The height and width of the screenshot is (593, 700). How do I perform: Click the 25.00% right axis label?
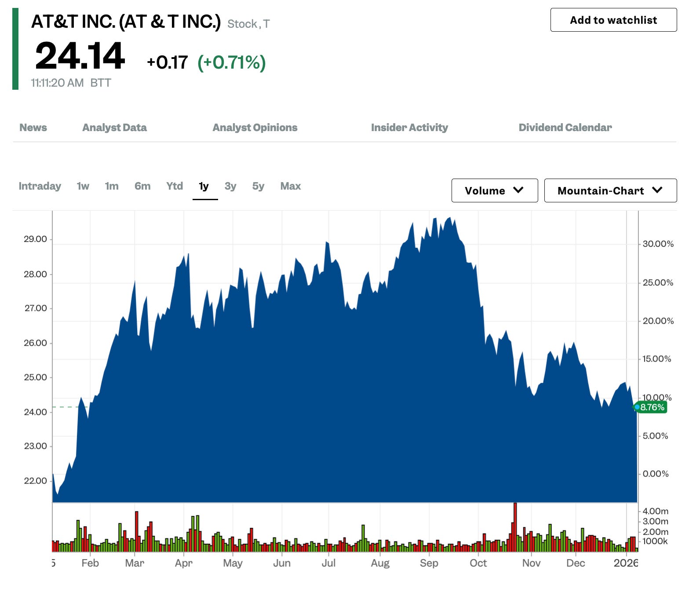(x=658, y=282)
